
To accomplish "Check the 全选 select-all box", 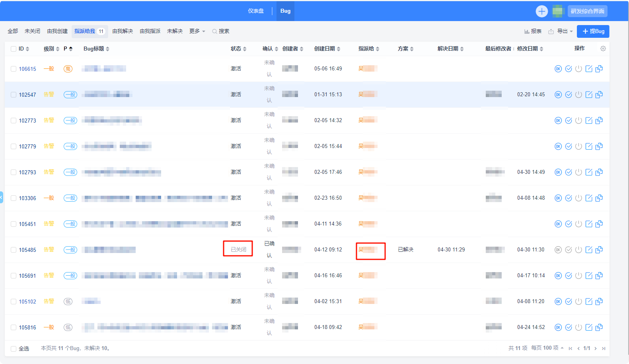I will 14,348.
